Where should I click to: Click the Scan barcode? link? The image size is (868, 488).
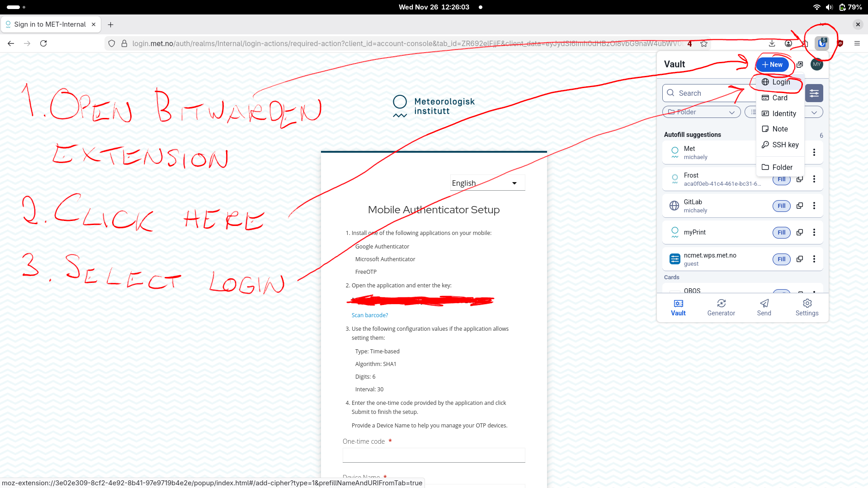369,315
